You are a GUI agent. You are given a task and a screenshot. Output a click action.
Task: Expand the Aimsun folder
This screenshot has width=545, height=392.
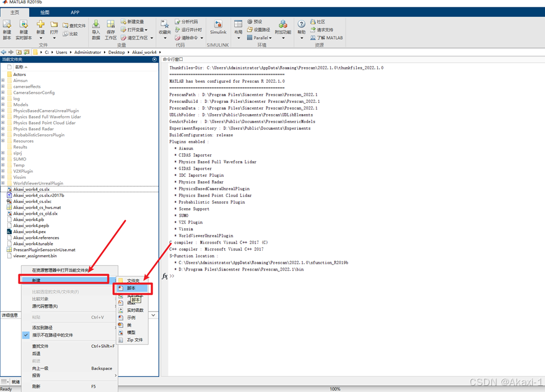(3, 81)
